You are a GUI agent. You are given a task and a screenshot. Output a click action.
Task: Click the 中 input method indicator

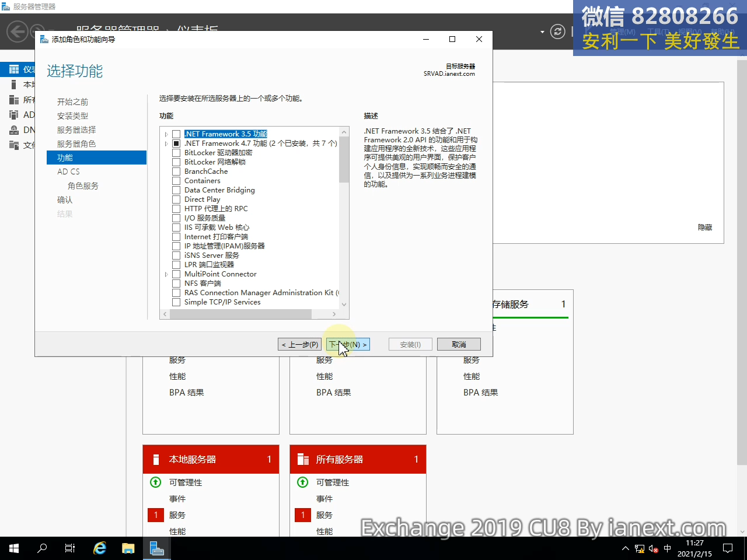[668, 549]
